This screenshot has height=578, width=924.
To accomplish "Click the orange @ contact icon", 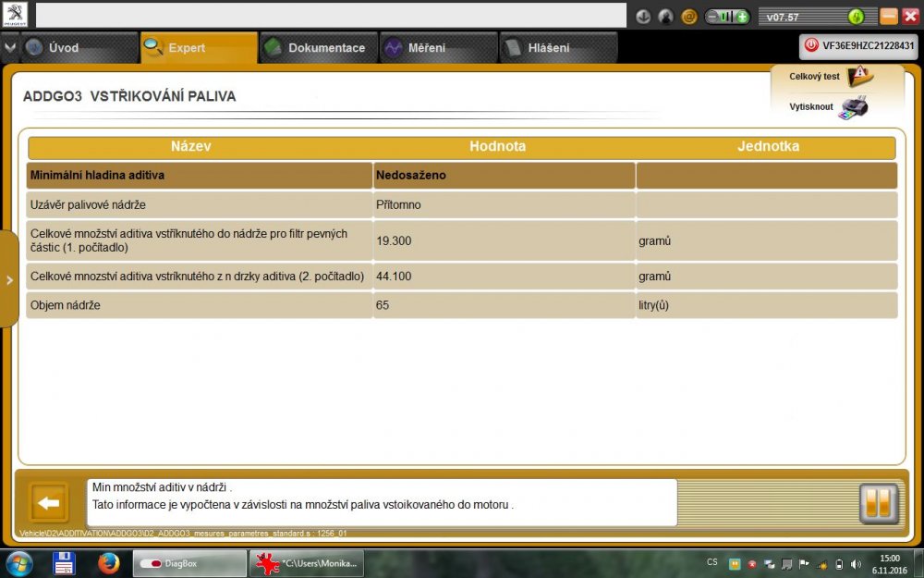I will (689, 17).
